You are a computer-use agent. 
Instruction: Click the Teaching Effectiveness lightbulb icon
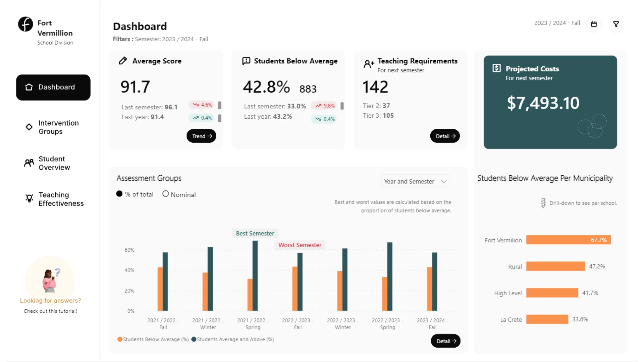(30, 198)
